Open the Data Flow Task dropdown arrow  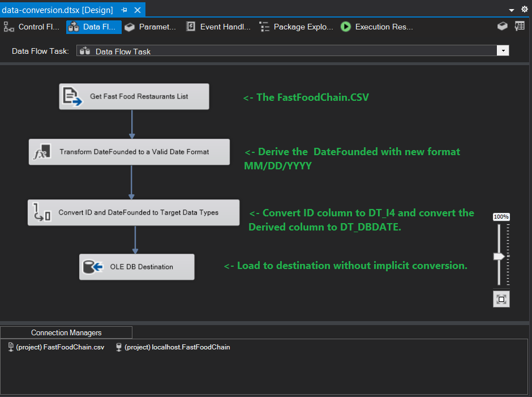(503, 50)
